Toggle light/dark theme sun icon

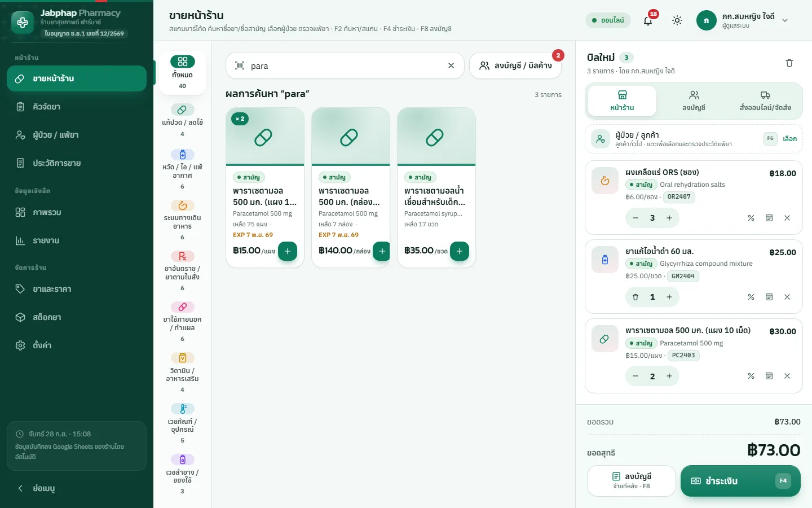pyautogui.click(x=677, y=20)
